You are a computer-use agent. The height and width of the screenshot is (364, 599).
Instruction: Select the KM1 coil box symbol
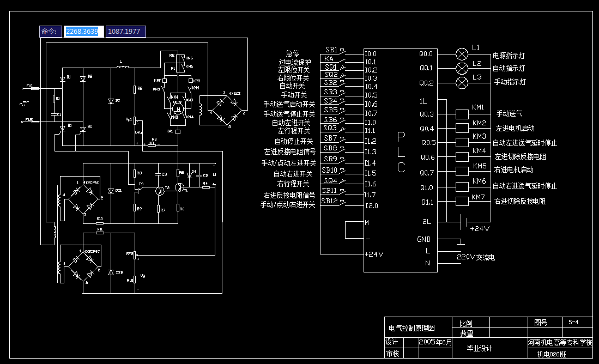point(462,114)
